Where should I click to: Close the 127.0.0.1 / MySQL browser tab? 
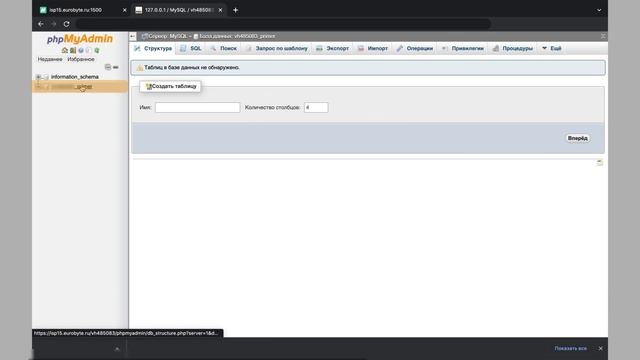point(220,10)
